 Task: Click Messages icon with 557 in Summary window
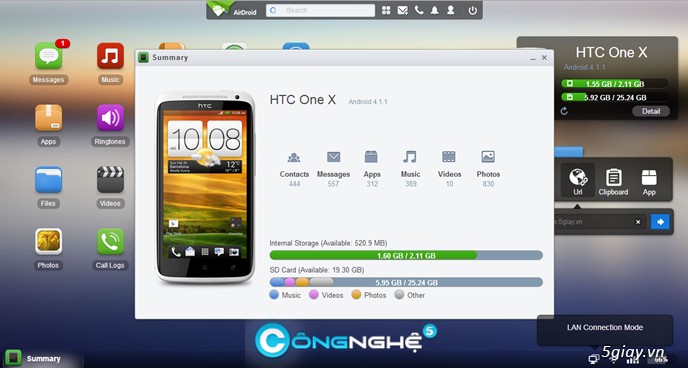[x=333, y=157]
